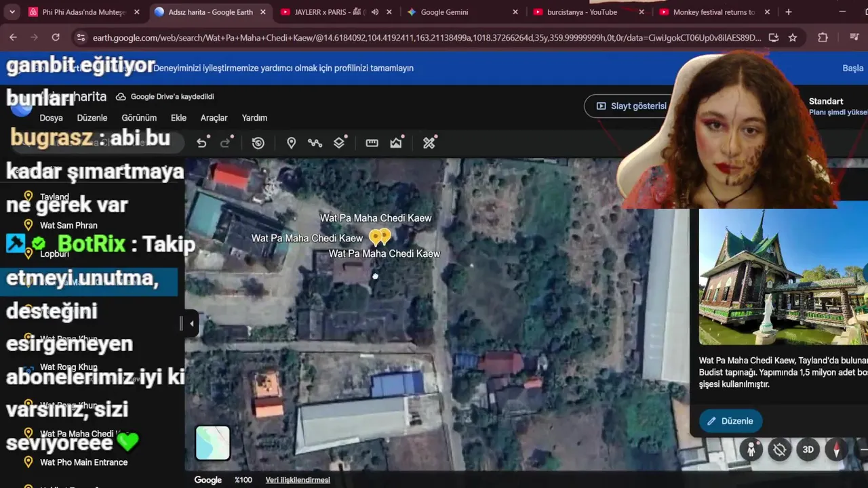
Task: Reset view using the compass
Action: point(836,449)
